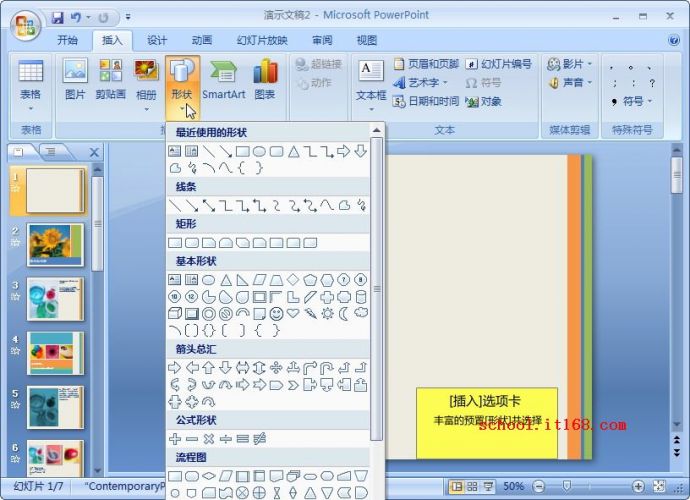Choose the first rectangle under 矩形
Screen dimensions: 690x500
coord(175,243)
